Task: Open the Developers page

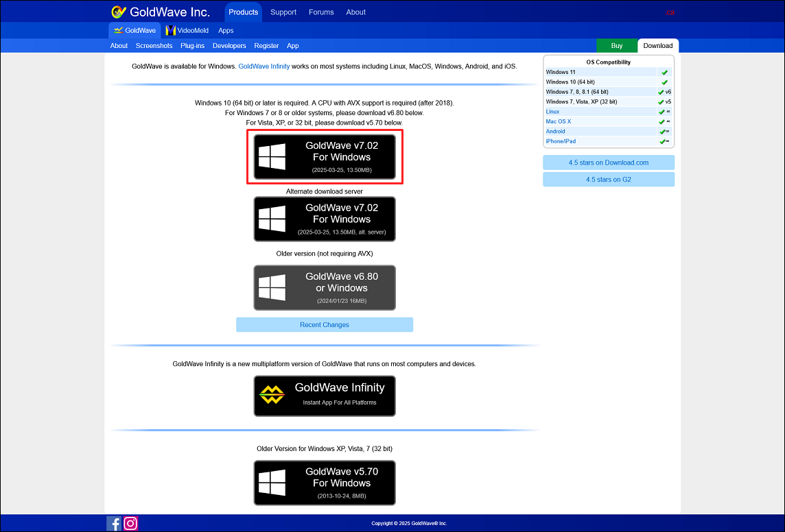Action: coord(229,45)
